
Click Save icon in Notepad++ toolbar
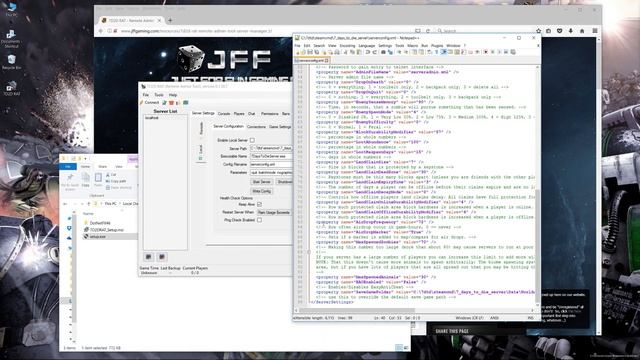(x=310, y=52)
